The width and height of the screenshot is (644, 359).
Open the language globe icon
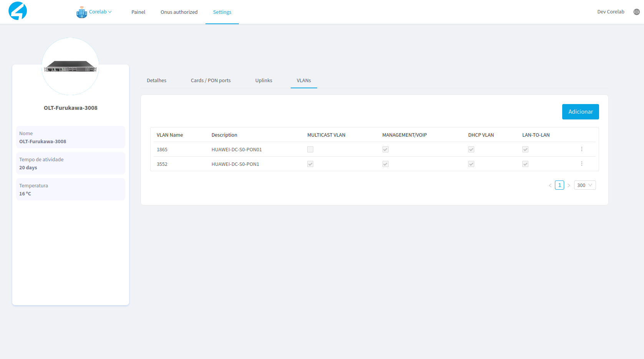coord(636,12)
